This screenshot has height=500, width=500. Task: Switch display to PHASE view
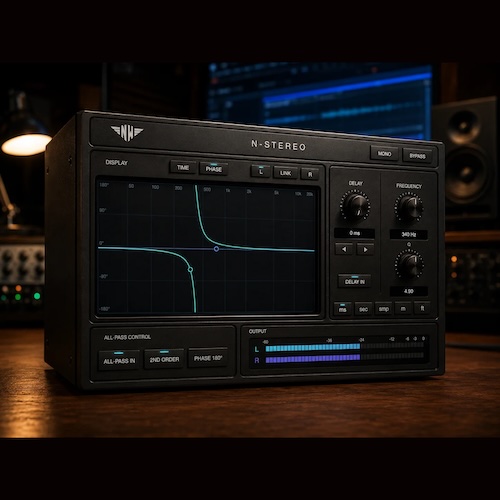pos(214,169)
